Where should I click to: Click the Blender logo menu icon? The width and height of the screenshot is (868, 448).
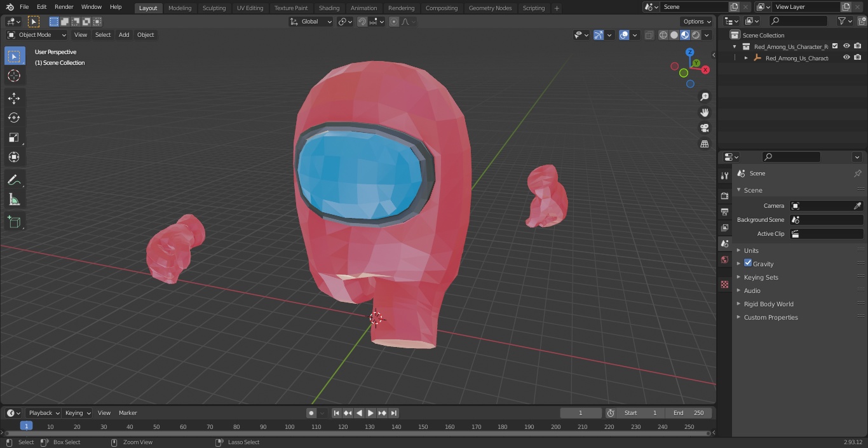(x=10, y=7)
